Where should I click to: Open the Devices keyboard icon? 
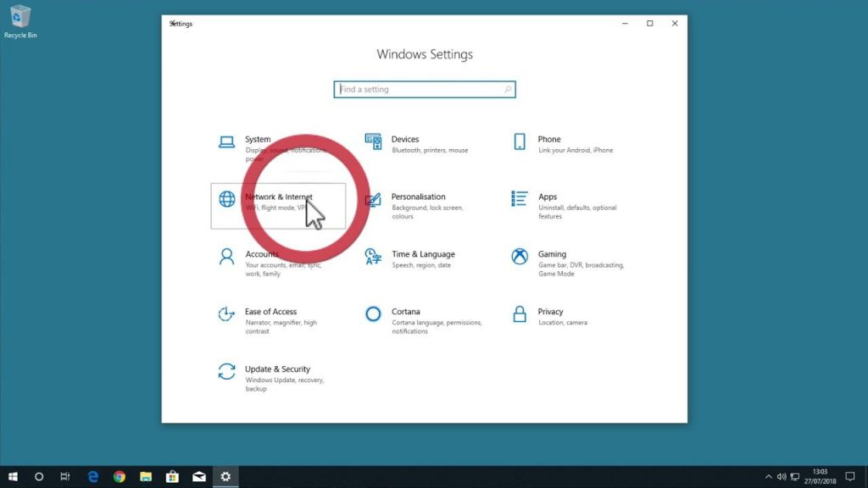373,141
